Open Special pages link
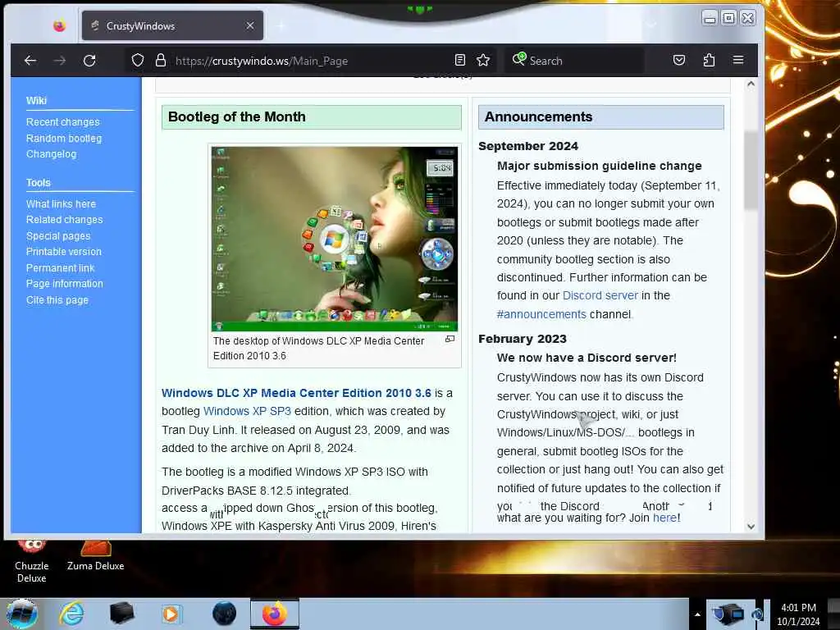Image resolution: width=840 pixels, height=630 pixels. tap(58, 236)
